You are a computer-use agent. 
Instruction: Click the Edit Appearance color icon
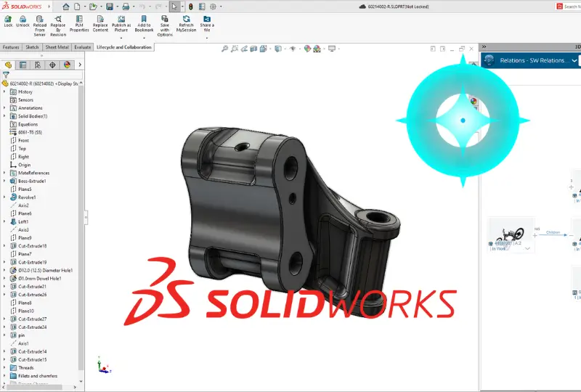click(x=307, y=49)
